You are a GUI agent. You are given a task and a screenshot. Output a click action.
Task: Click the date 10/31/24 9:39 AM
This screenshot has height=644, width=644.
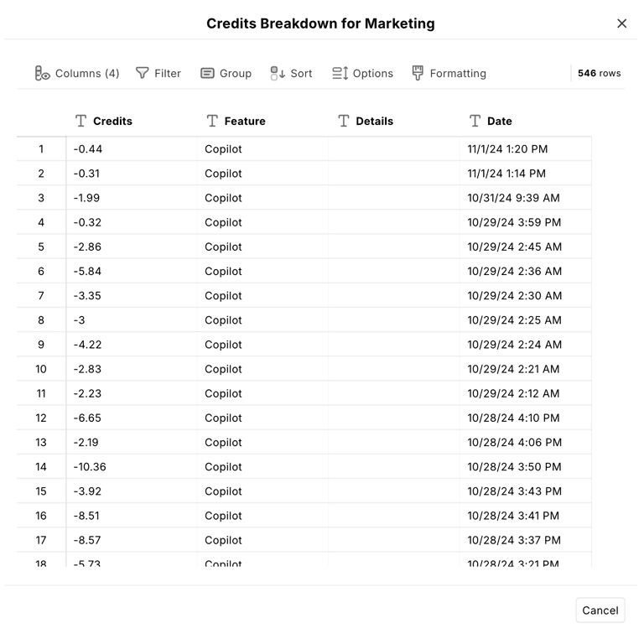513,198
